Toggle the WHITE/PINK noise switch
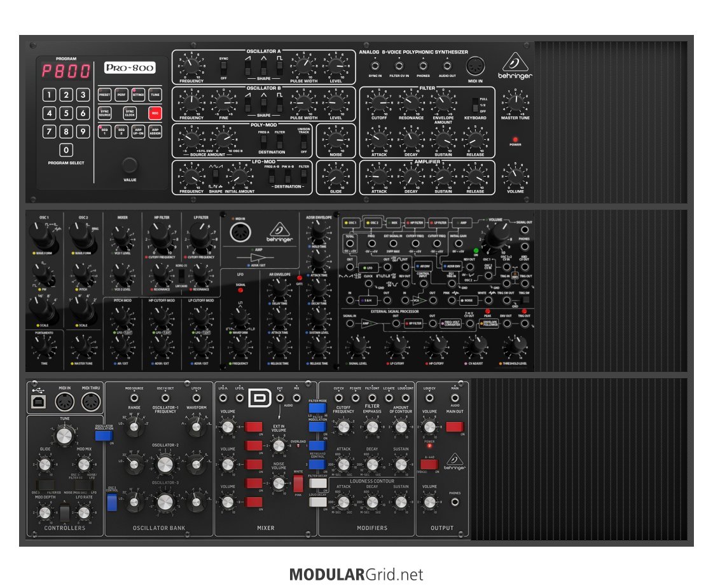 (298, 483)
